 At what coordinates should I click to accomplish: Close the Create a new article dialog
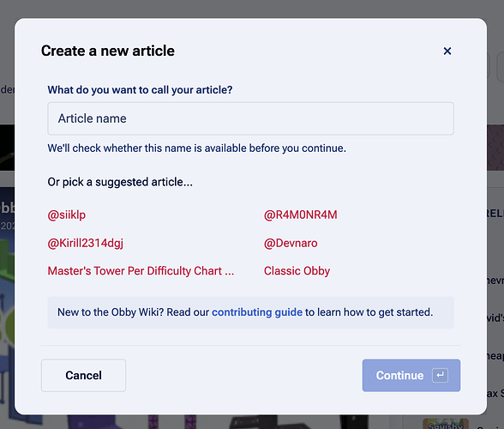point(447,51)
